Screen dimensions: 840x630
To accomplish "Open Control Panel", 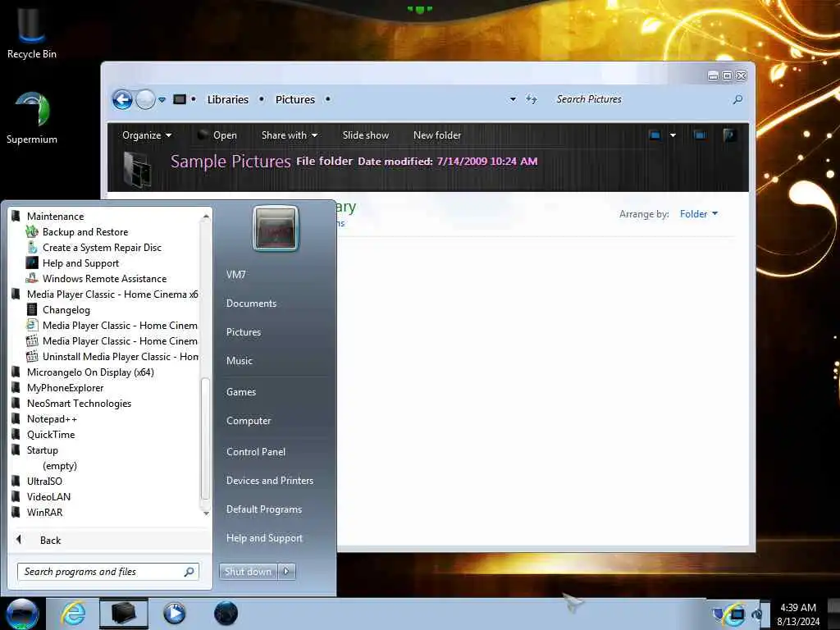I will point(256,452).
